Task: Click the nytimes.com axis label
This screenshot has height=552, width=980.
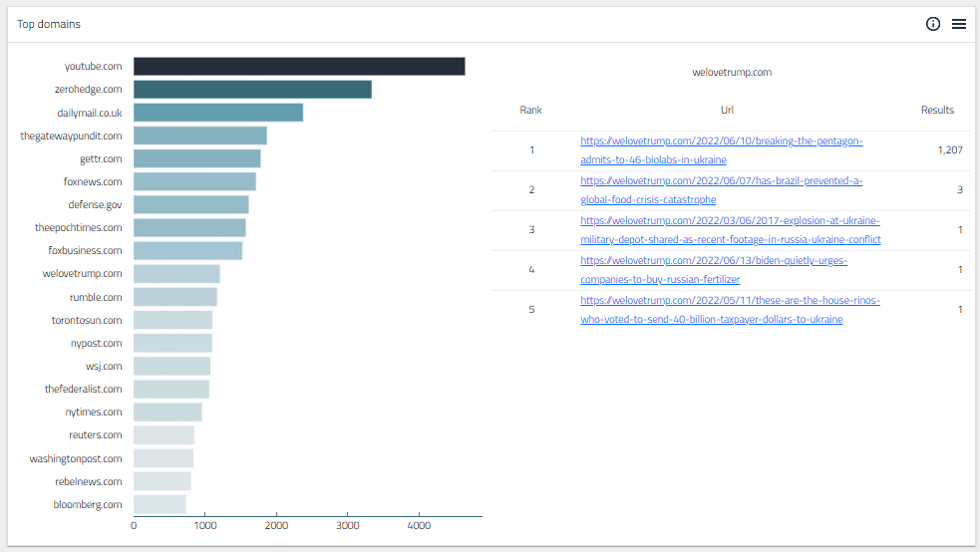Action: click(x=94, y=413)
